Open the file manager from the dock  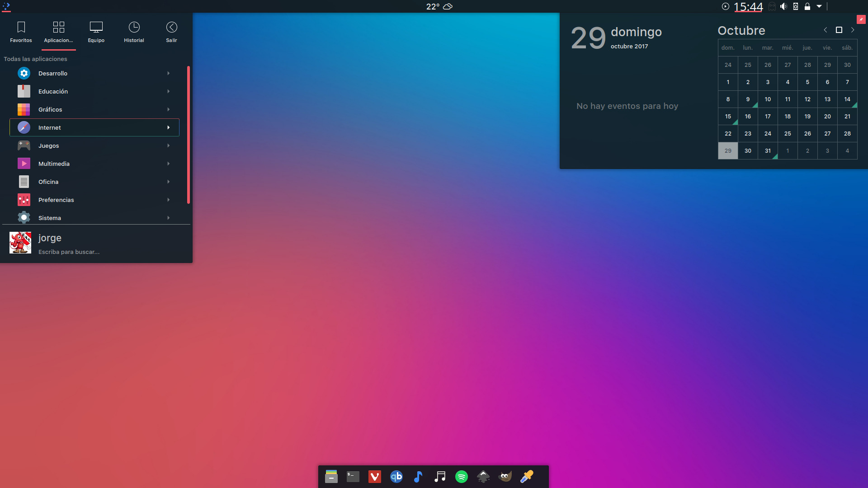pyautogui.click(x=331, y=477)
